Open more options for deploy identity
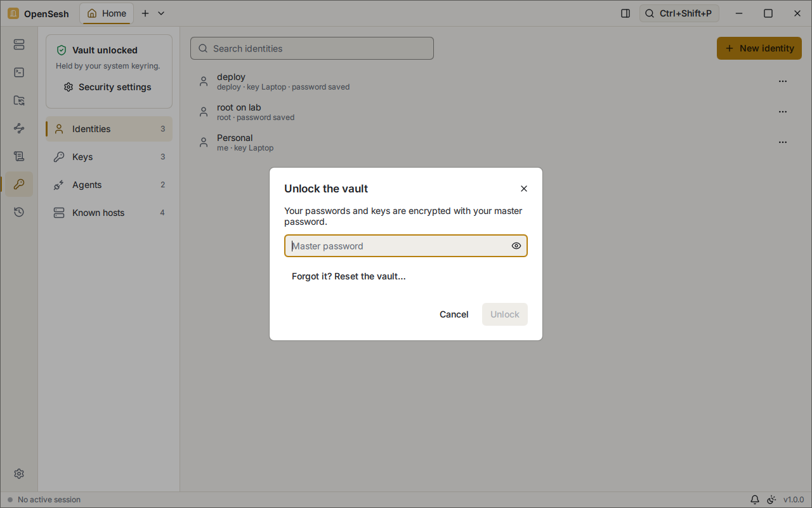 click(783, 81)
